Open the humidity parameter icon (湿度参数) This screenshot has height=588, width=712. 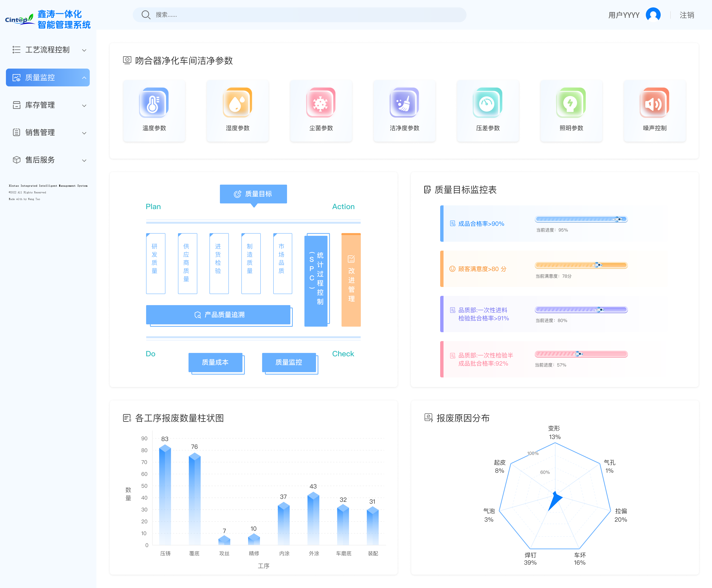click(238, 103)
